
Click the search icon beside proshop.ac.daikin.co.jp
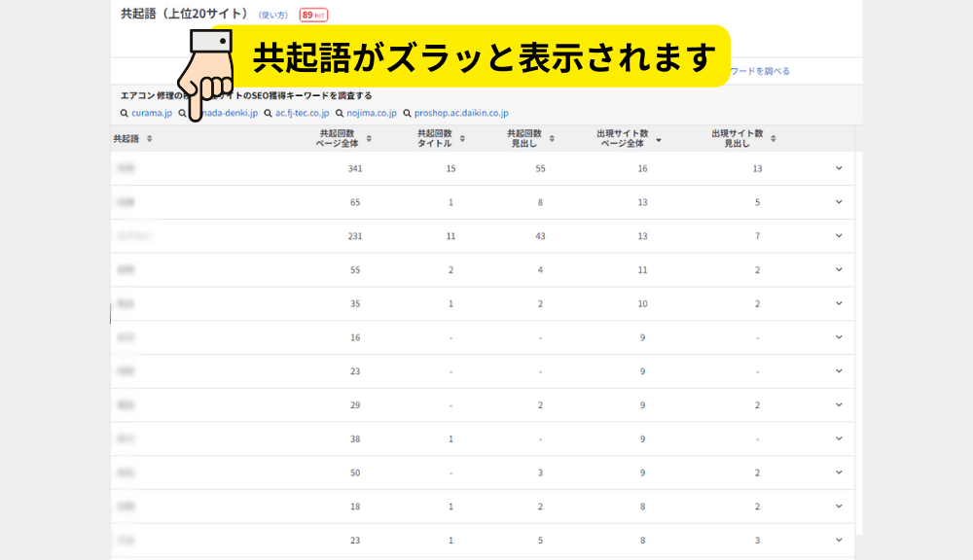pos(407,114)
